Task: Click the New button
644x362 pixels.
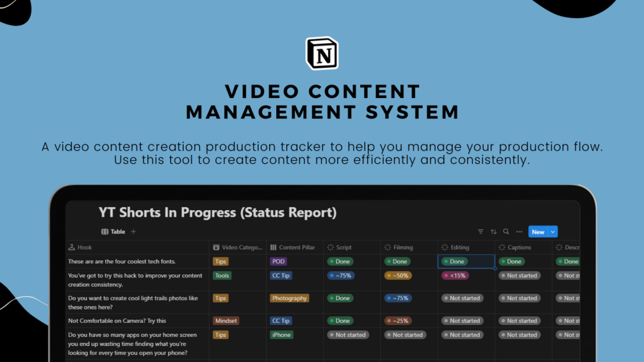Action: 538,232
